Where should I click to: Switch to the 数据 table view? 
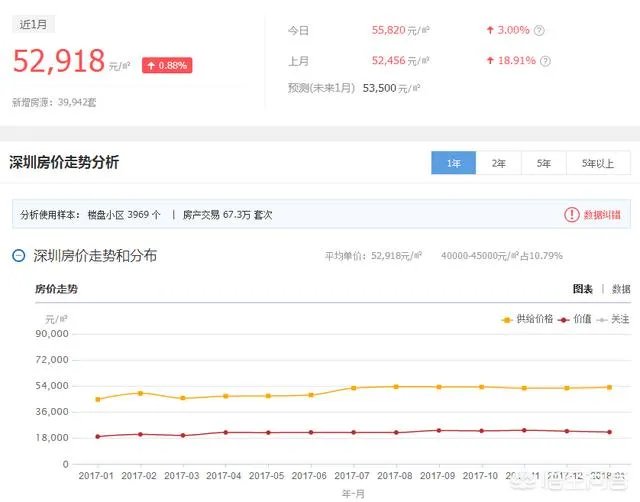(621, 289)
